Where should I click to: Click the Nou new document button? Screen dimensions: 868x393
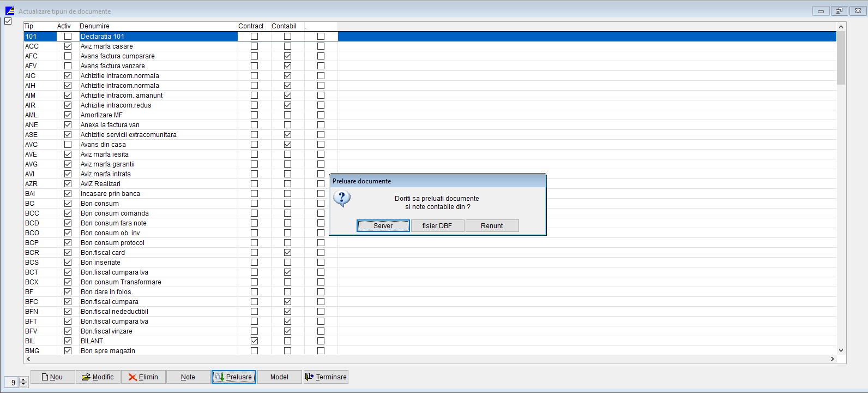[x=52, y=377]
